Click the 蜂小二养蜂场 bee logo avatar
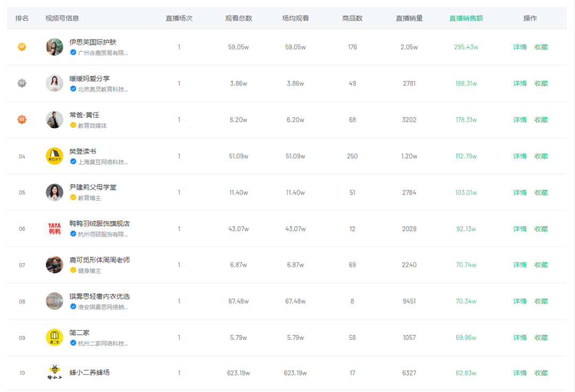The image size is (575, 392). click(x=54, y=373)
